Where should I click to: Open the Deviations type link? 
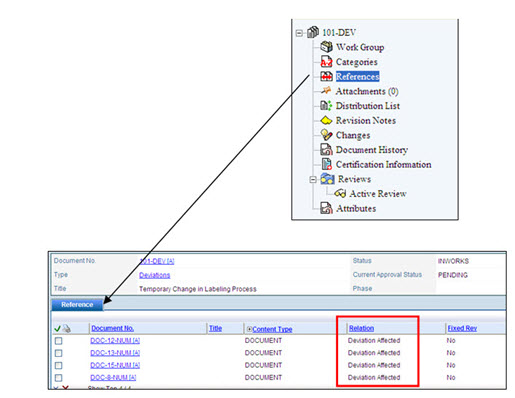click(x=155, y=275)
